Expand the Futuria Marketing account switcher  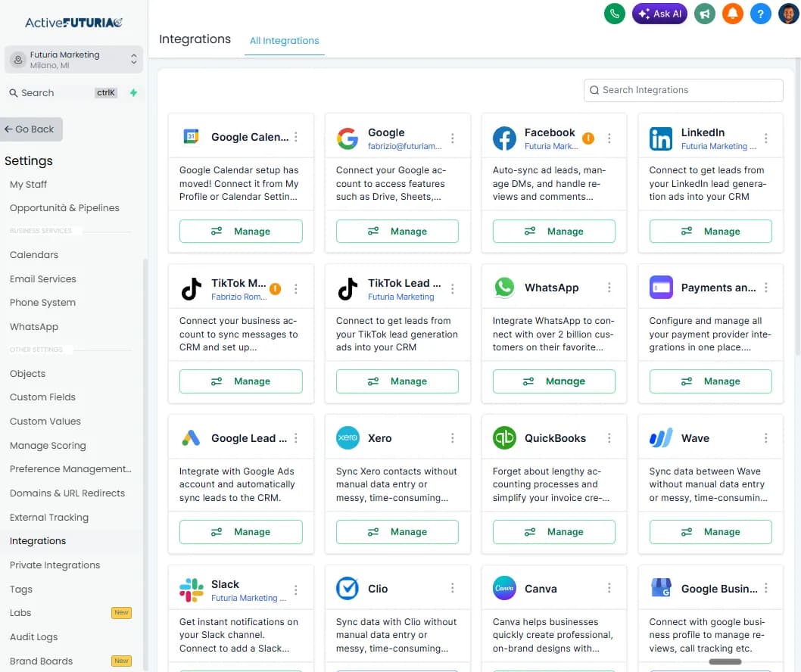(73, 60)
